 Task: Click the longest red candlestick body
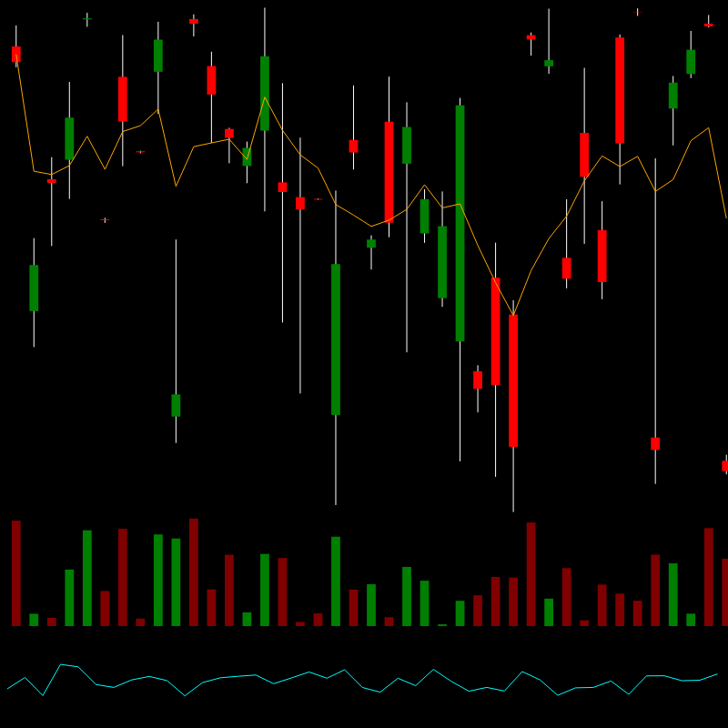pos(513,380)
